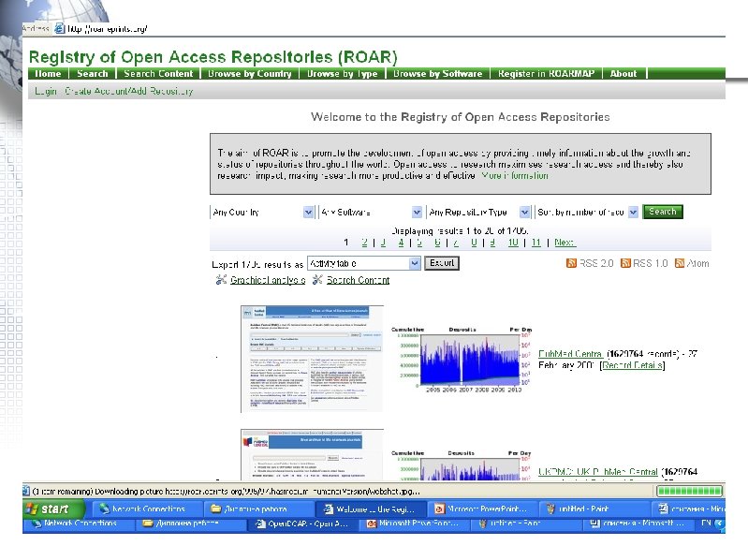This screenshot has height=560, width=748.
Task: Switch to Microsoft PowerPoint taskbar item
Action: point(481,508)
